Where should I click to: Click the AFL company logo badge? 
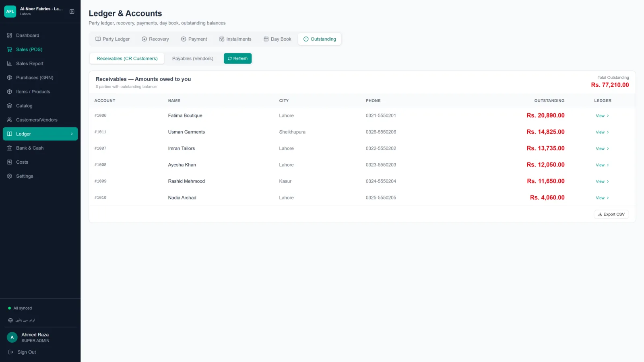[10, 12]
